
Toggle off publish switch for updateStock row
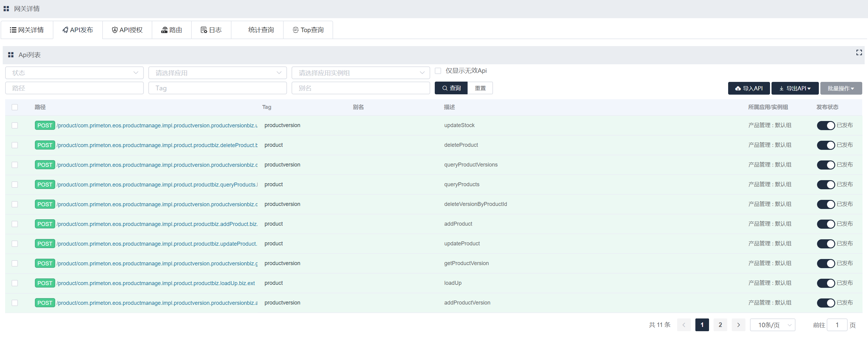coord(826,125)
